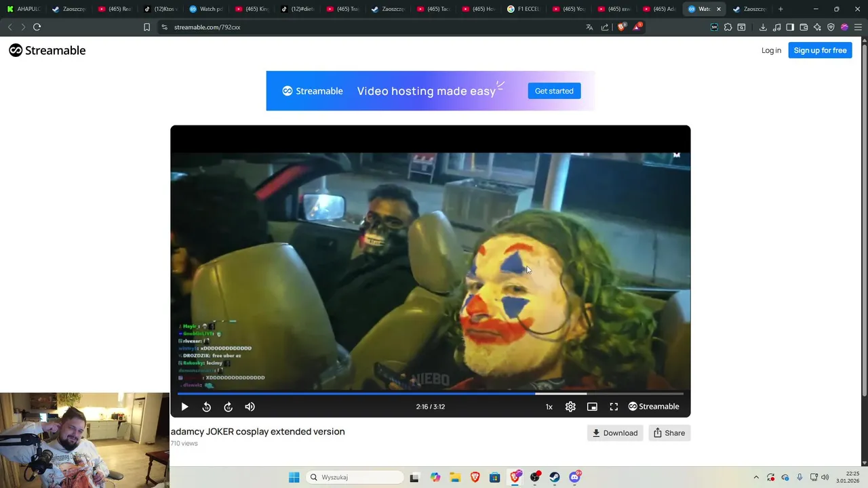The image size is (868, 488).
Task: Open the media playlist music note icon
Action: click(776, 27)
